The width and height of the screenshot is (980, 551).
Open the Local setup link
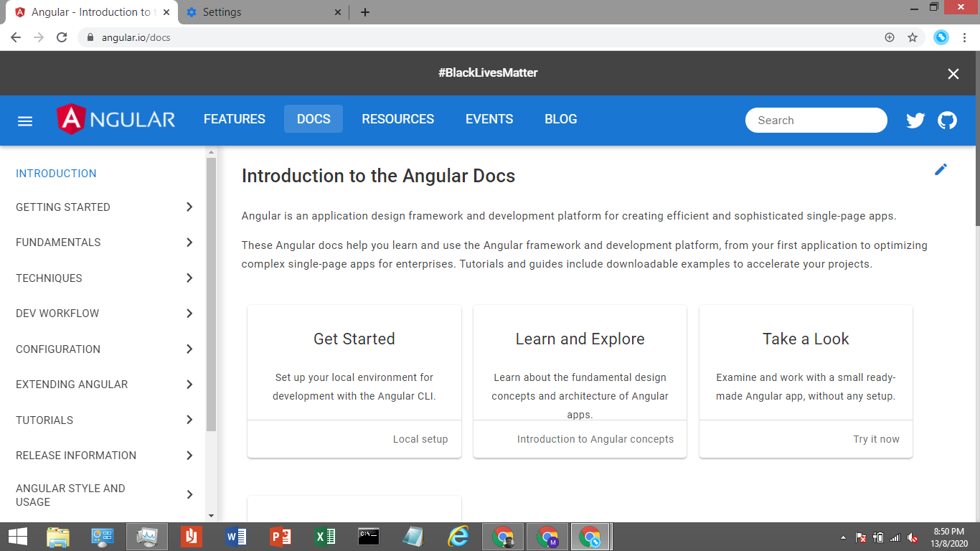[420, 438]
